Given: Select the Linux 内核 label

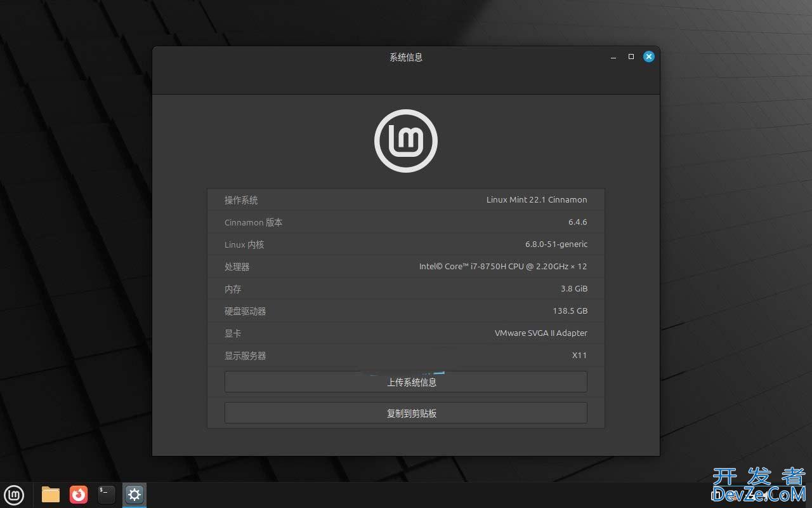Looking at the screenshot, I should (244, 244).
